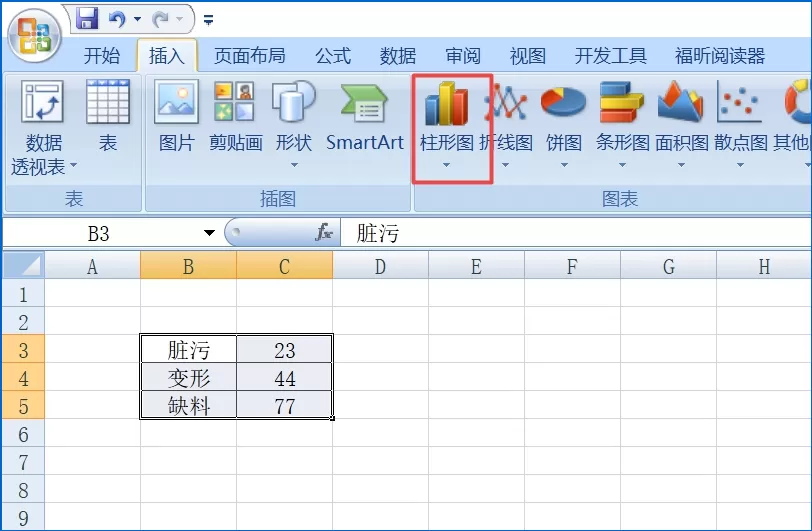Choose the 饼图 pie chart icon
Screen dimensions: 812x531
563,102
